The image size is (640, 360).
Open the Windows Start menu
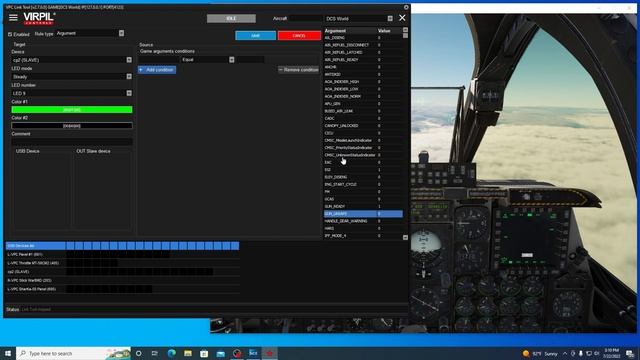pyautogui.click(x=8, y=353)
